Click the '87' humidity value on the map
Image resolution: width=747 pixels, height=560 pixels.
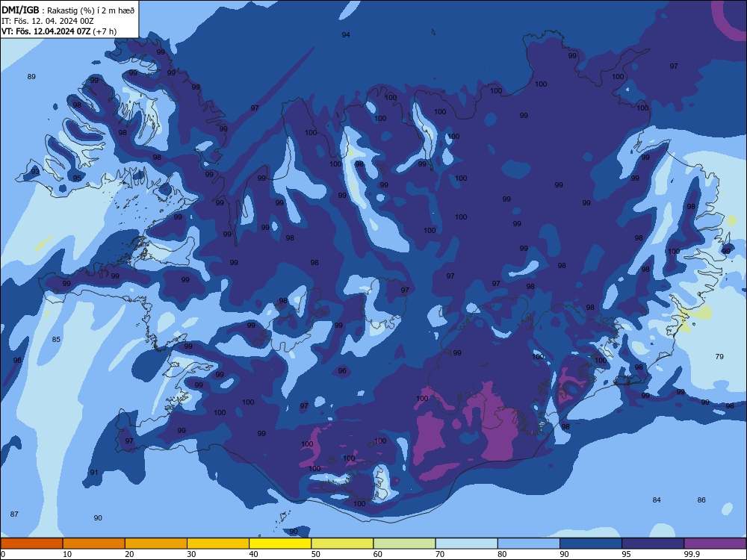[x=14, y=514]
